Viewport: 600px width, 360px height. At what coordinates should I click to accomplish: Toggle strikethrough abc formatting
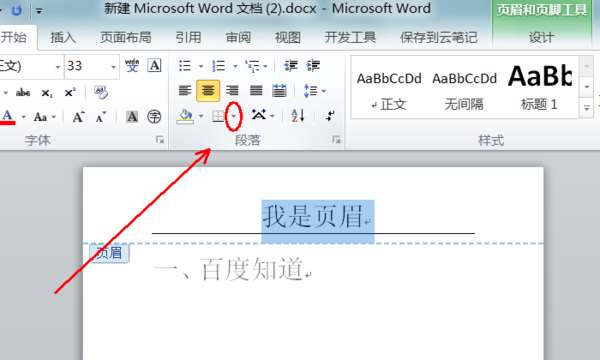[23, 93]
